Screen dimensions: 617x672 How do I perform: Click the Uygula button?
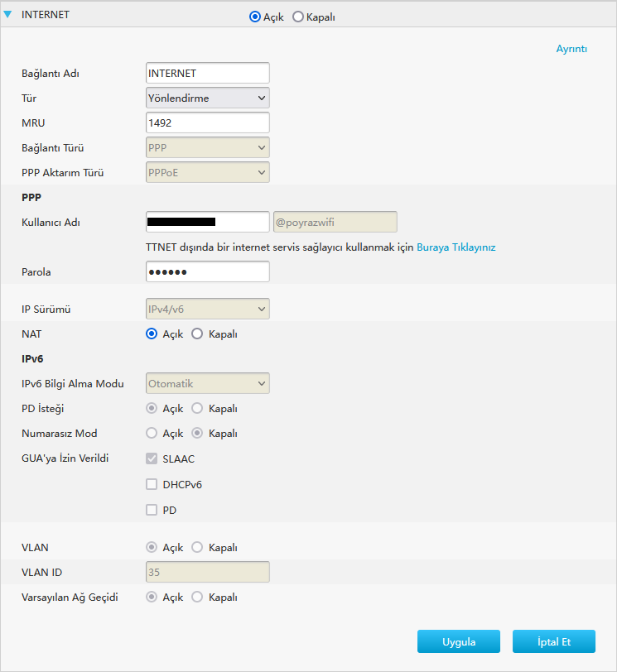coord(458,641)
